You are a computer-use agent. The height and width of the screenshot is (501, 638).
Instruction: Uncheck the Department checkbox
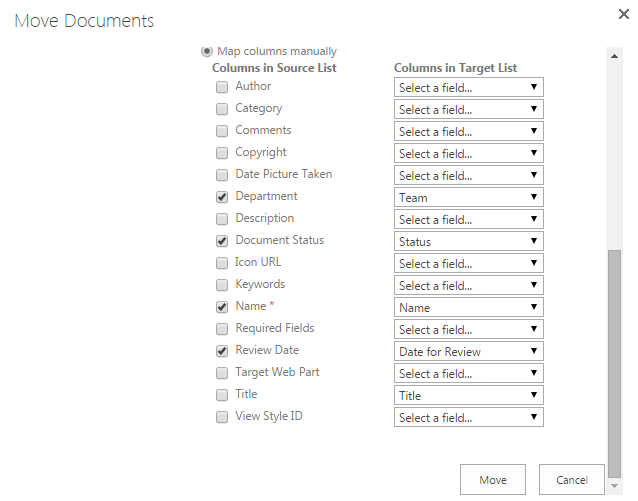222,197
